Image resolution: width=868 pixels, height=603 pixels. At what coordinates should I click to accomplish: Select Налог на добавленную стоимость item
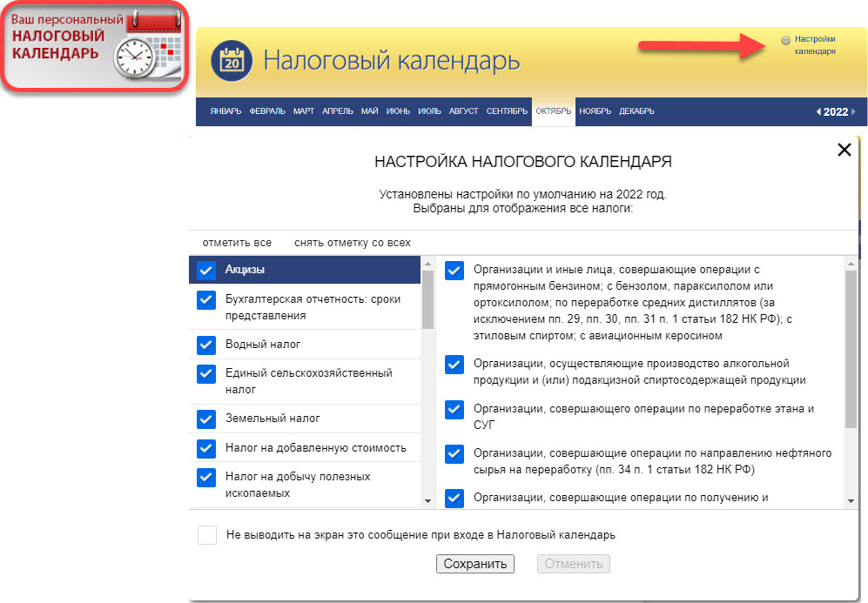[315, 448]
